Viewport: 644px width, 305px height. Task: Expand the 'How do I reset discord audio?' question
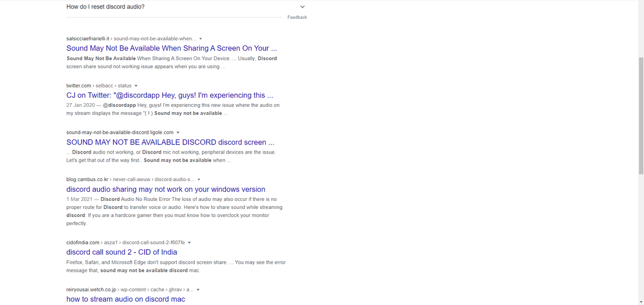coord(186,7)
